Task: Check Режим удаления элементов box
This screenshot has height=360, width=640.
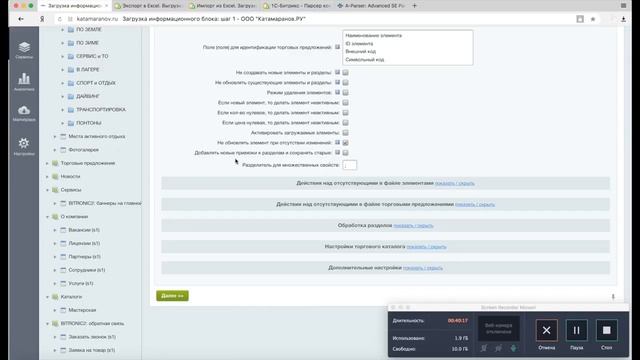Action: coord(345,93)
